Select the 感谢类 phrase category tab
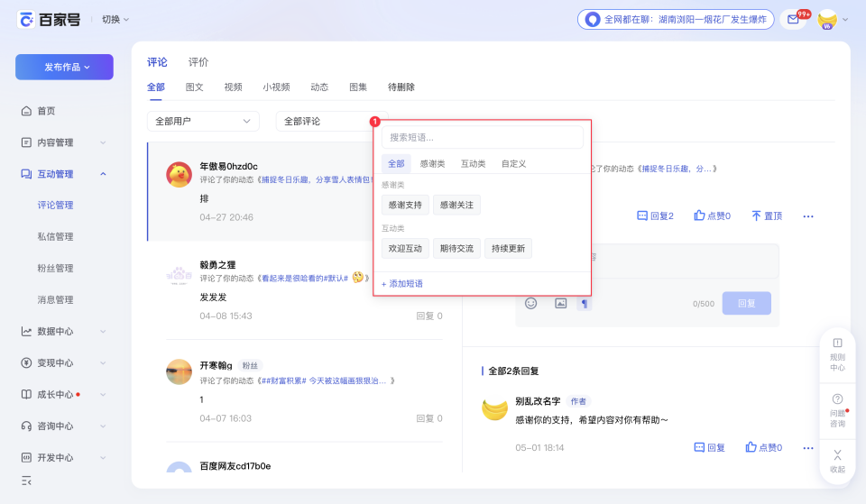Viewport: 866px width, 504px height. pos(432,164)
